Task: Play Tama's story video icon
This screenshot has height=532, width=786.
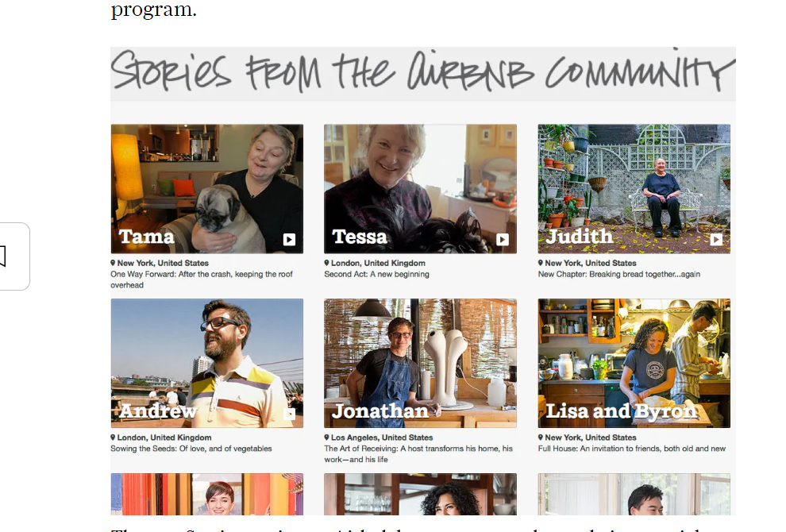Action: [x=289, y=240]
